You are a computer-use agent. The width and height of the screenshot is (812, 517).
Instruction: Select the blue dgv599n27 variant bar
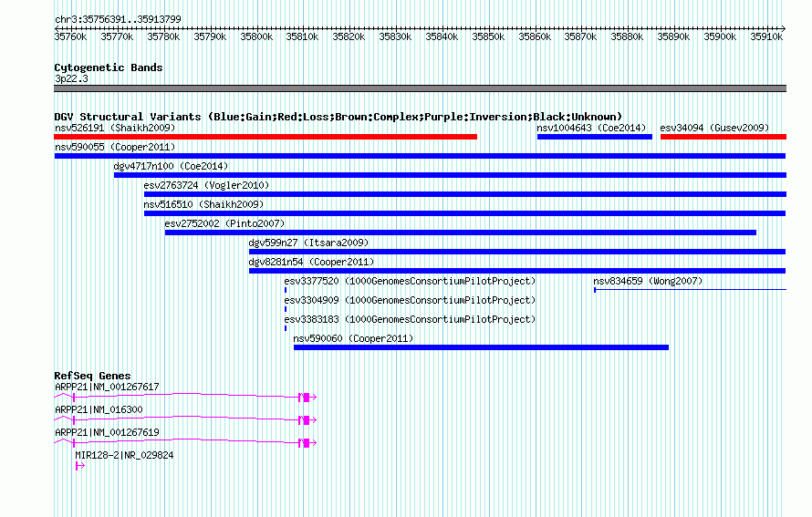pyautogui.click(x=517, y=252)
